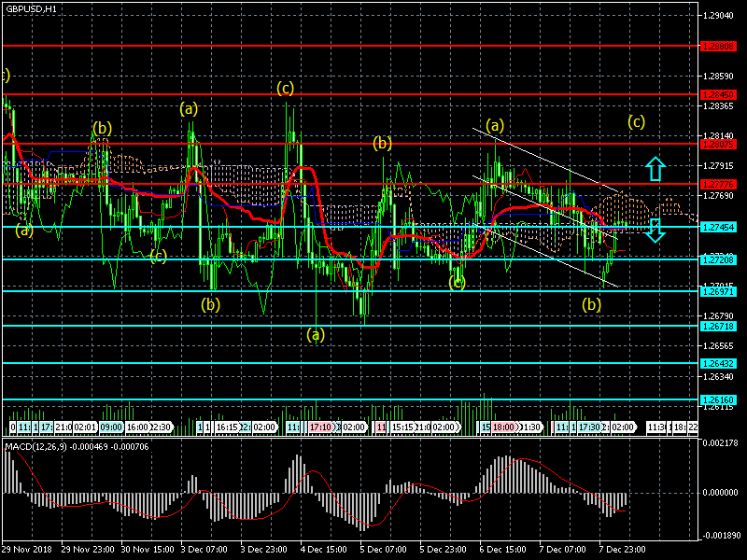Click the 17:30 event time marker

pos(588,427)
